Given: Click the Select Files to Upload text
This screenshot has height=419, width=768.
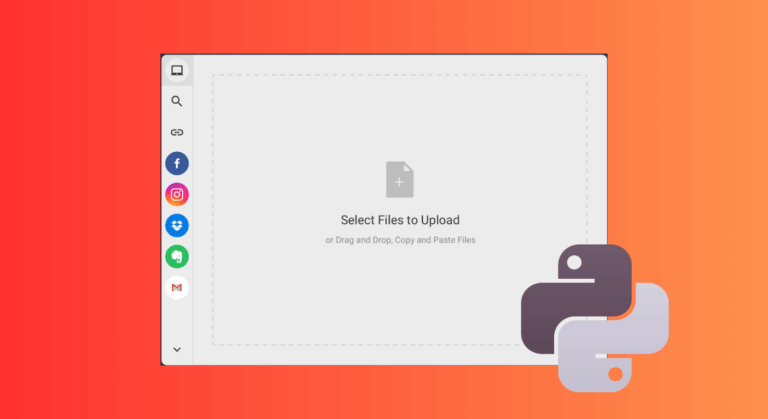Looking at the screenshot, I should [x=400, y=220].
